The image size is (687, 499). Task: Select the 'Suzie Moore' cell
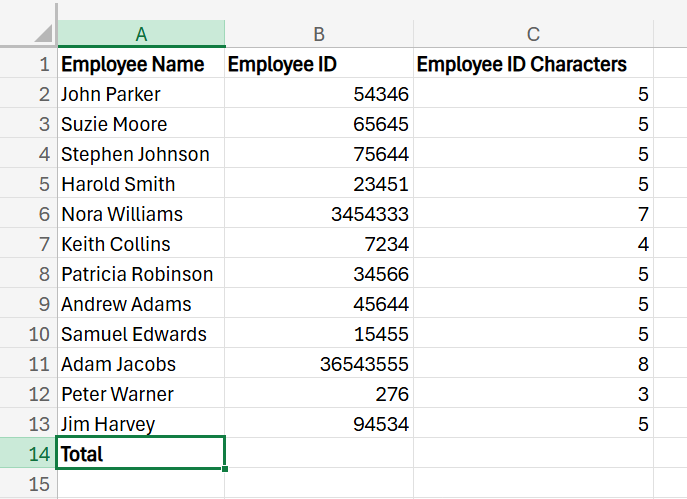coord(141,124)
